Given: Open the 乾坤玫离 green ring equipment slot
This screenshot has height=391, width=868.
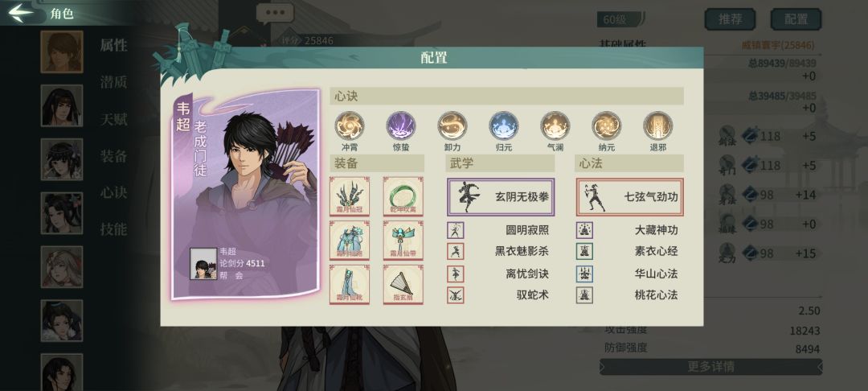Looking at the screenshot, I should click(x=403, y=196).
